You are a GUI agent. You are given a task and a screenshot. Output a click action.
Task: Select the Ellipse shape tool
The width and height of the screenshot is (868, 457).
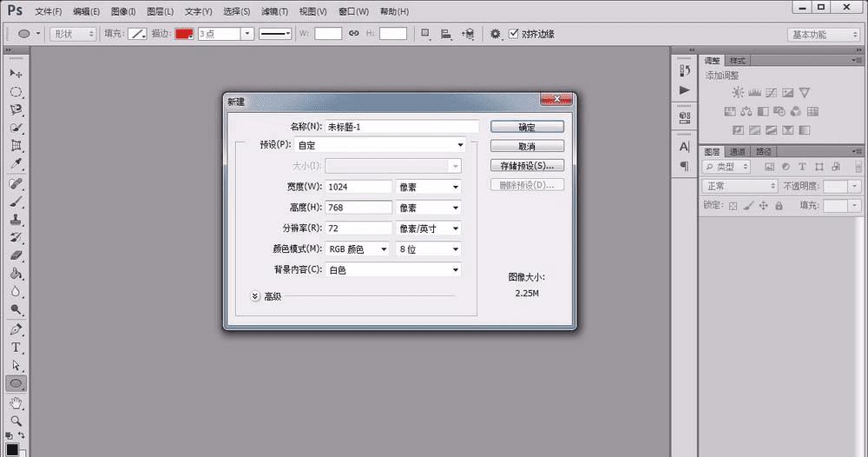(x=16, y=383)
